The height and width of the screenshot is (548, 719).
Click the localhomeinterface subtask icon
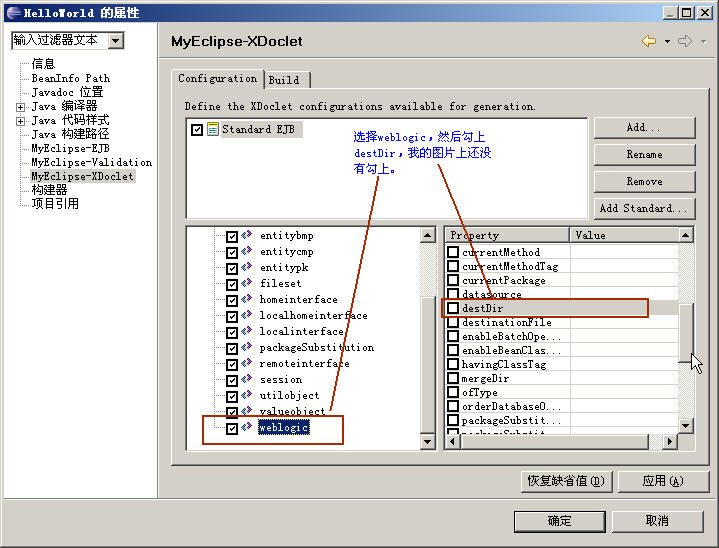click(x=247, y=315)
